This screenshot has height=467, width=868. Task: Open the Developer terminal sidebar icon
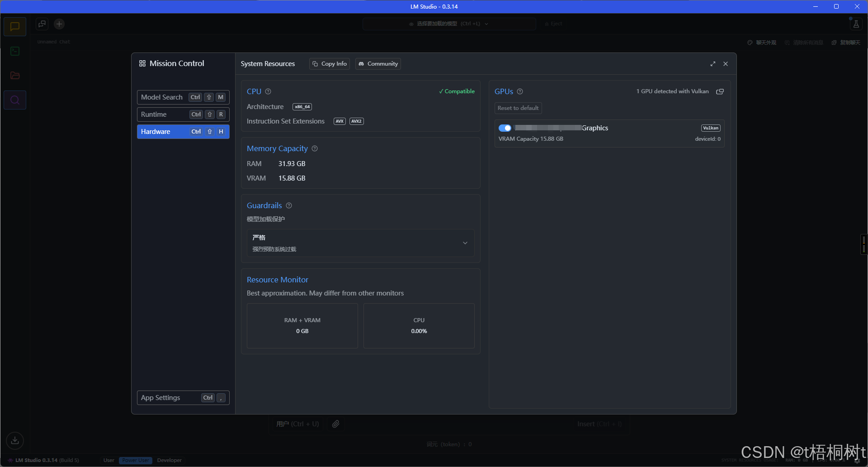pos(15,51)
